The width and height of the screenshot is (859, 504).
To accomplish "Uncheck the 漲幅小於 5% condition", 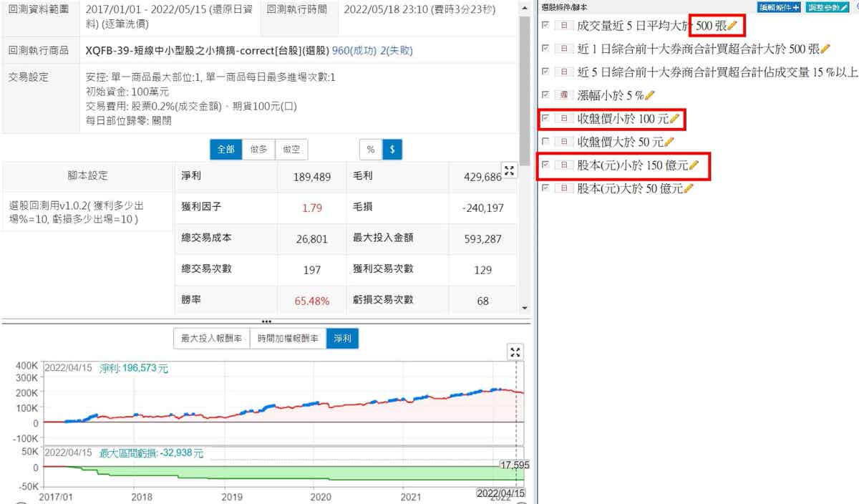I will click(x=547, y=95).
